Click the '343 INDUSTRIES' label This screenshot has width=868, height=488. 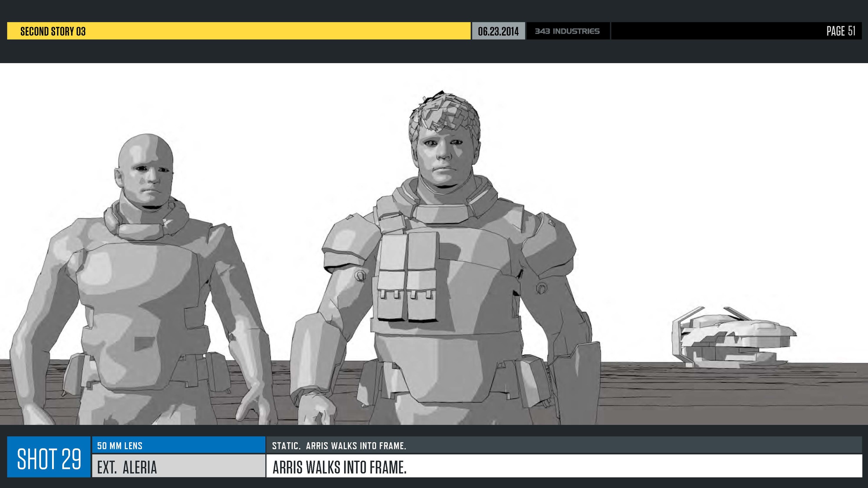click(567, 31)
